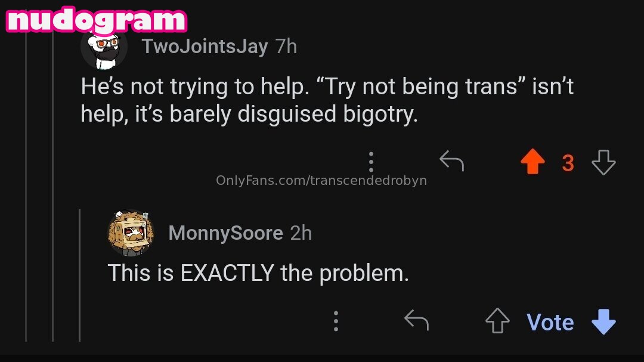Open the MonnySoore username profile link
Image resolution: width=644 pixels, height=362 pixels.
(x=225, y=233)
